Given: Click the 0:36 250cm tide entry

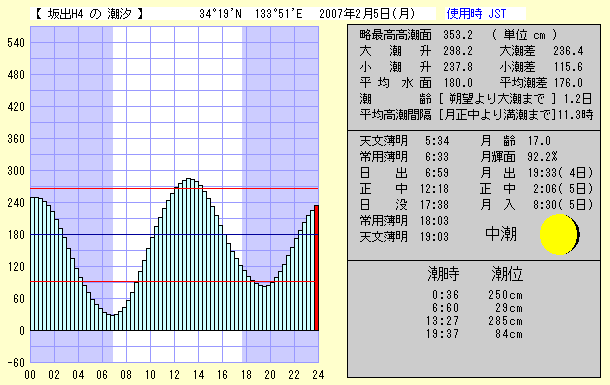Looking at the screenshot, I should click(x=477, y=295).
